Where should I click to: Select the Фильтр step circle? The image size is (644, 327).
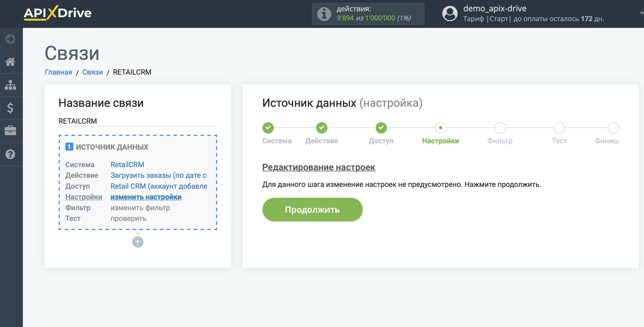(x=500, y=128)
